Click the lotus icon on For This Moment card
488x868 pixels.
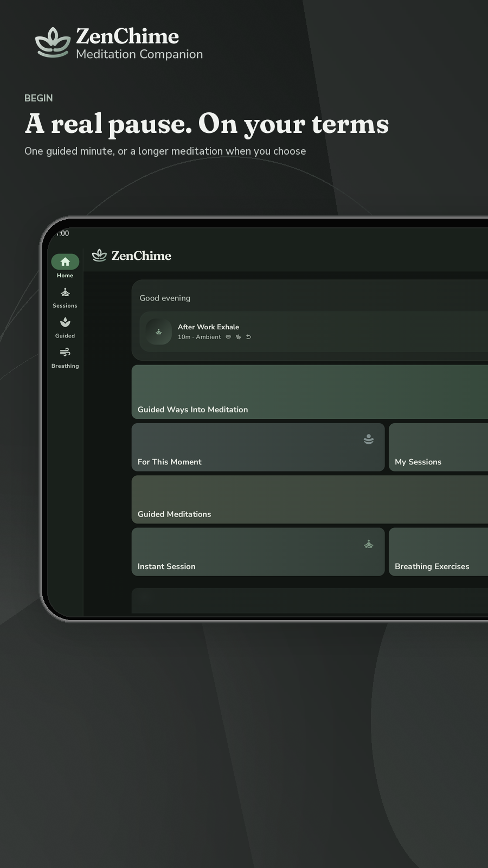[369, 439]
